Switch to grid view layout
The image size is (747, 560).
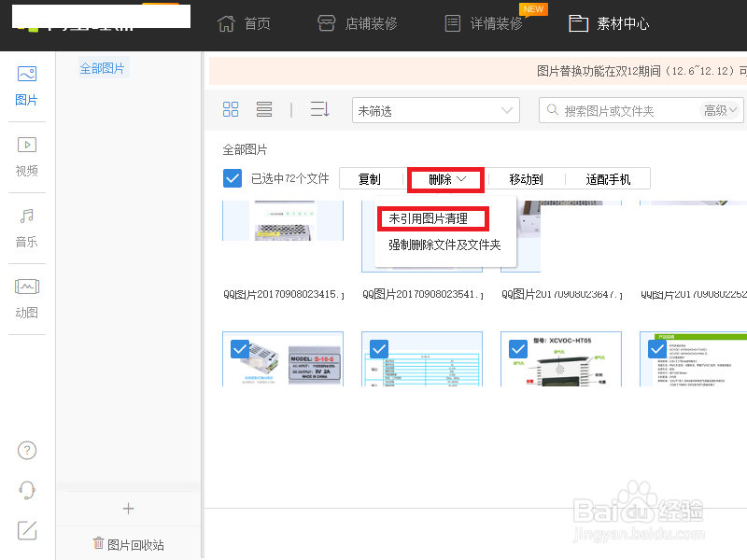click(x=230, y=109)
